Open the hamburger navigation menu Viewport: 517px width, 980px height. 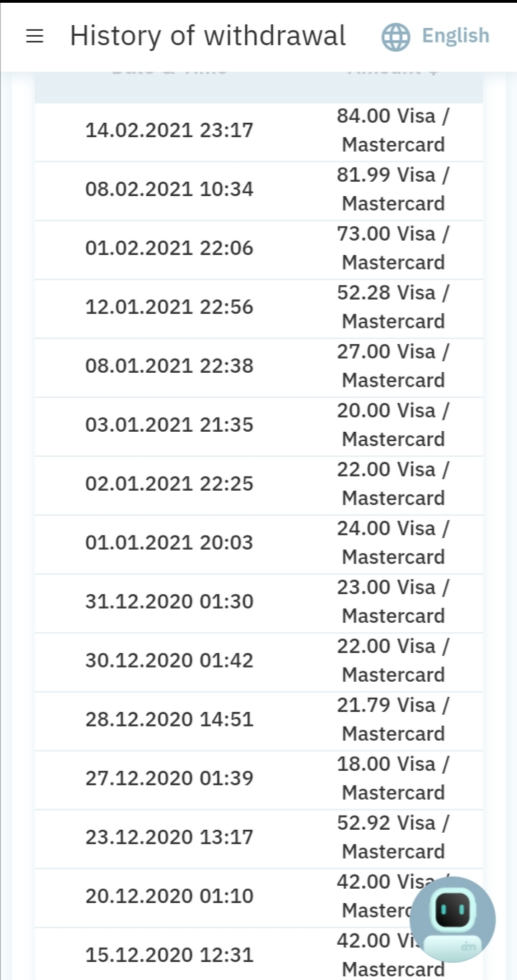tap(34, 36)
